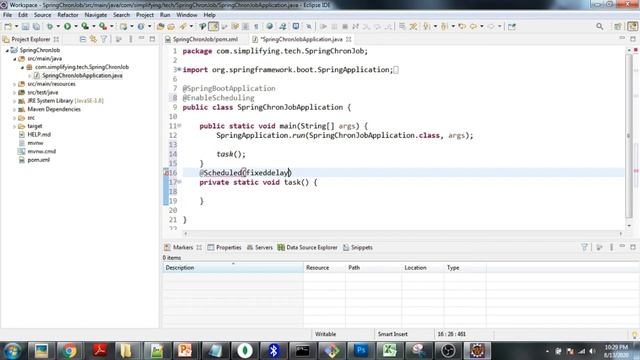Expand the src/main/resources folder node
The height and width of the screenshot is (360, 640).
[x=15, y=84]
